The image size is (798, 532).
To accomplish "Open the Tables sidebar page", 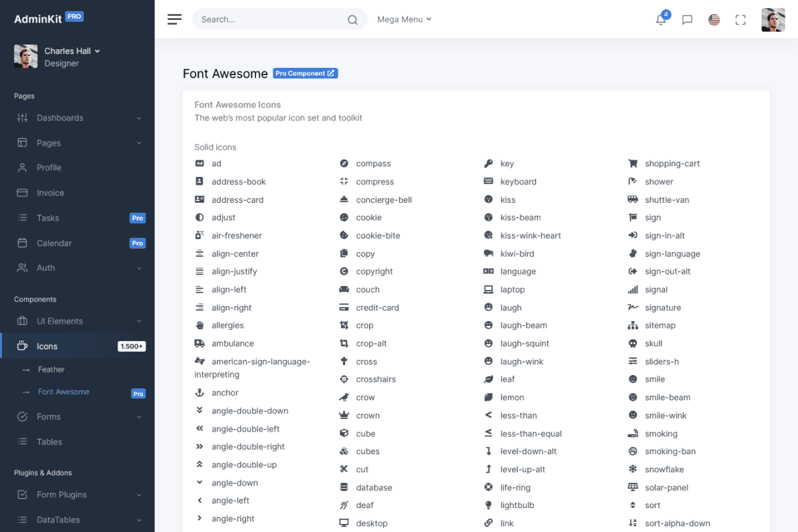I will [x=77, y=442].
